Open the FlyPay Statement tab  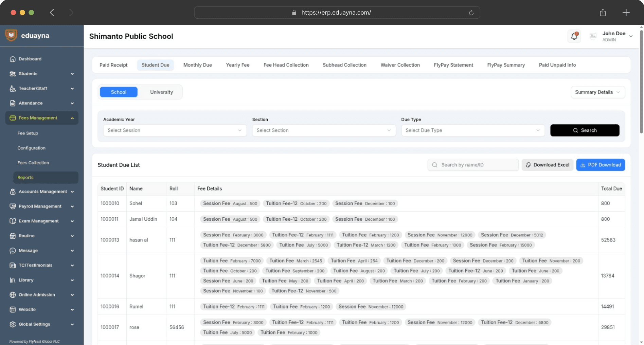tap(453, 65)
